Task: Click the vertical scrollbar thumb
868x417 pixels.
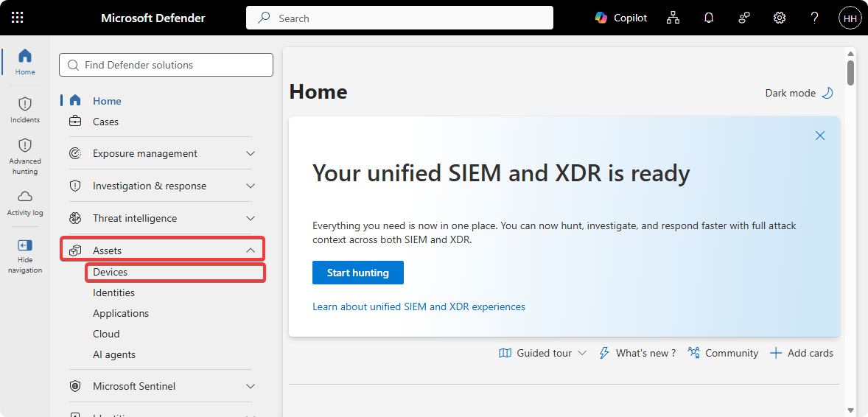Action: [x=850, y=72]
